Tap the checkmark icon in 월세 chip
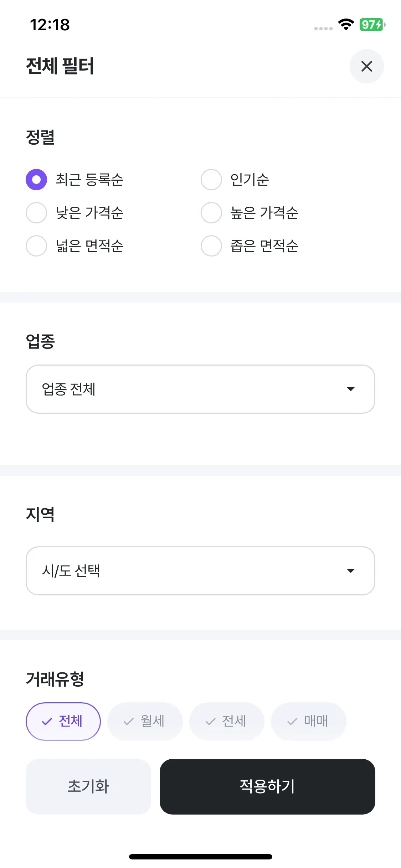Viewport: 401px width, 868px height. (x=128, y=722)
